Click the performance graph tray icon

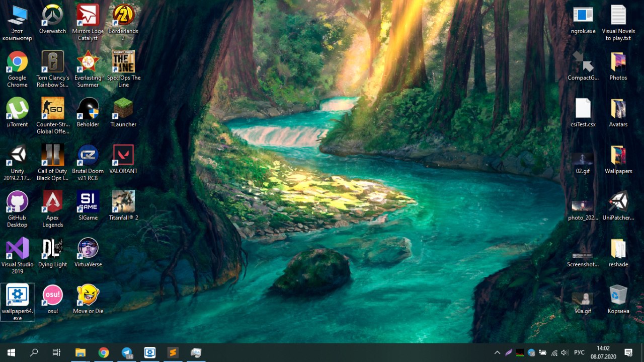click(520, 352)
